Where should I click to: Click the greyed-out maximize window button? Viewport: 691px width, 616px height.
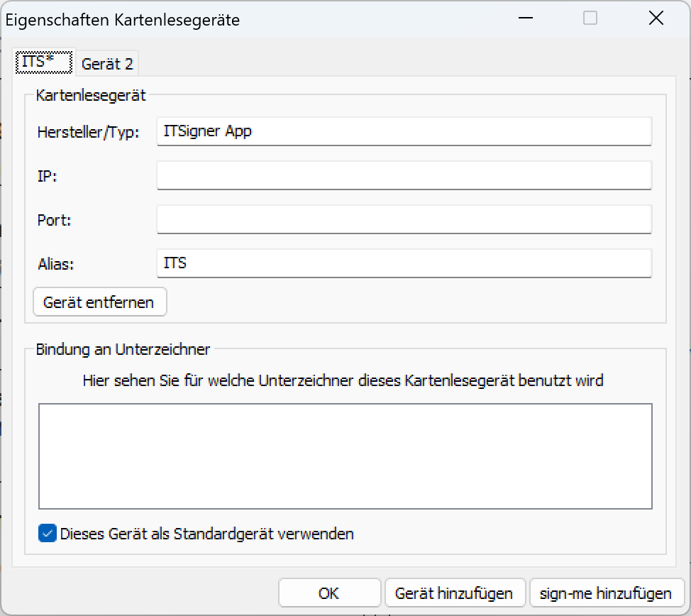[590, 18]
